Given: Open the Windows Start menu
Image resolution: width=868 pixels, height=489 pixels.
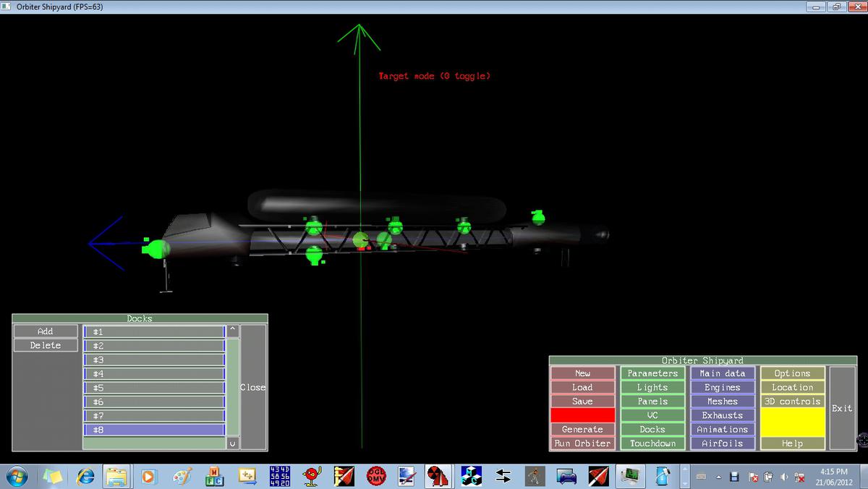Looking at the screenshot, I should point(16,476).
